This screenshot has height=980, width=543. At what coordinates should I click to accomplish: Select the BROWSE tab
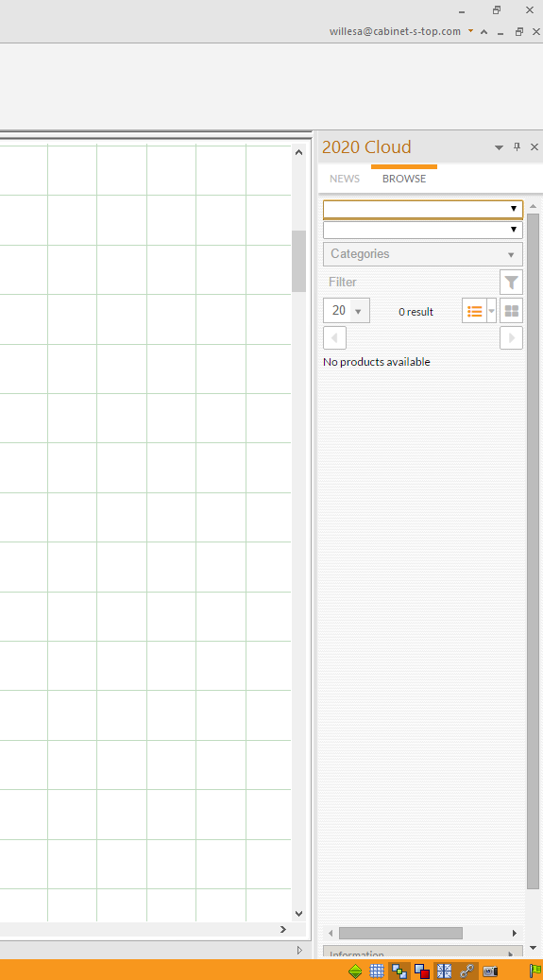tap(404, 179)
